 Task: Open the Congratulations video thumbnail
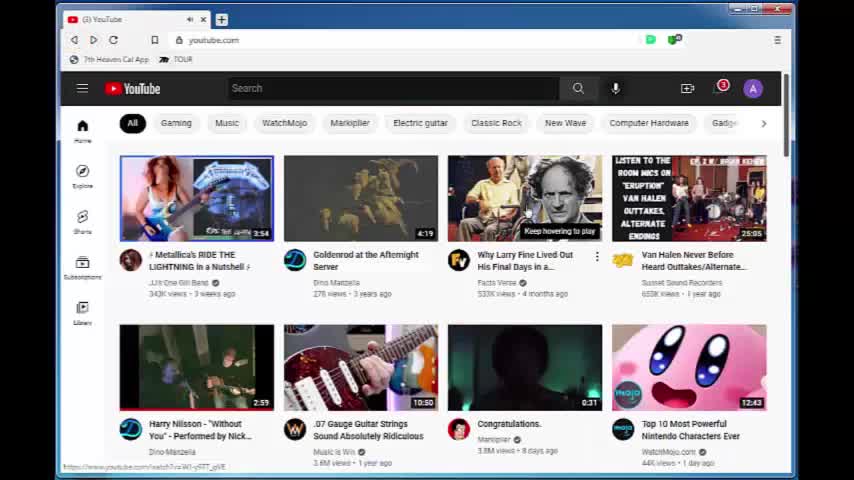[x=525, y=367]
